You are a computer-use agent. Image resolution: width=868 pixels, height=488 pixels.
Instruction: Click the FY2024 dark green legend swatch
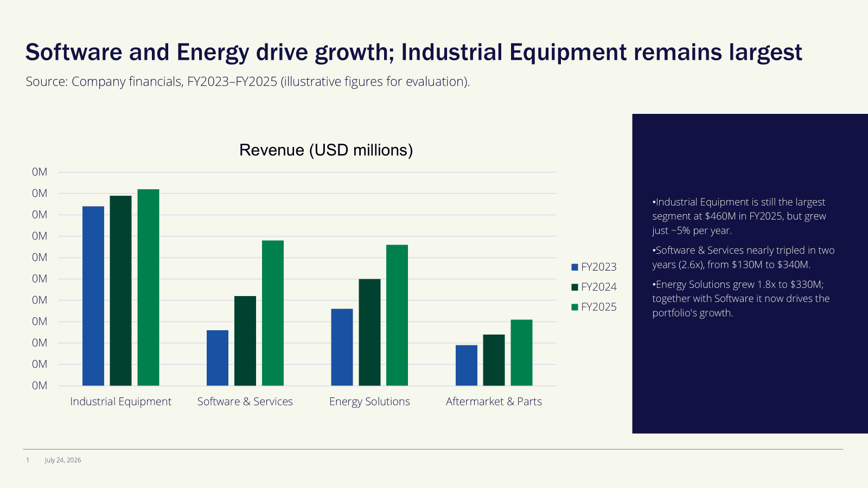coord(575,287)
